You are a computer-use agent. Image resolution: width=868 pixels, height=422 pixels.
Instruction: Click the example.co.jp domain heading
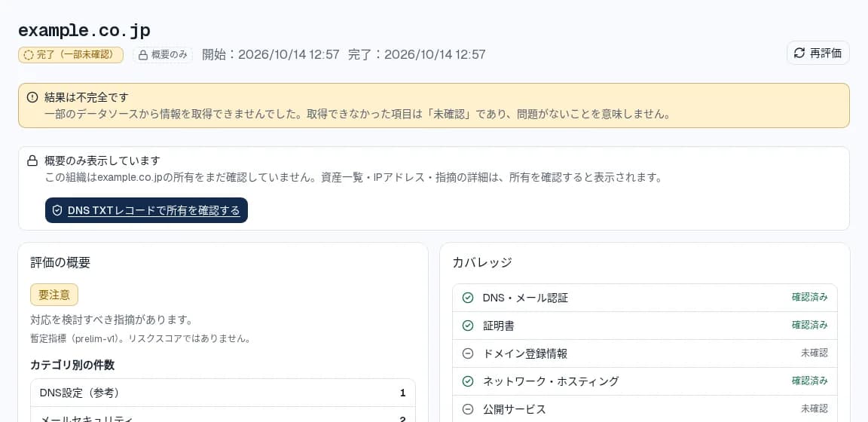tap(84, 30)
